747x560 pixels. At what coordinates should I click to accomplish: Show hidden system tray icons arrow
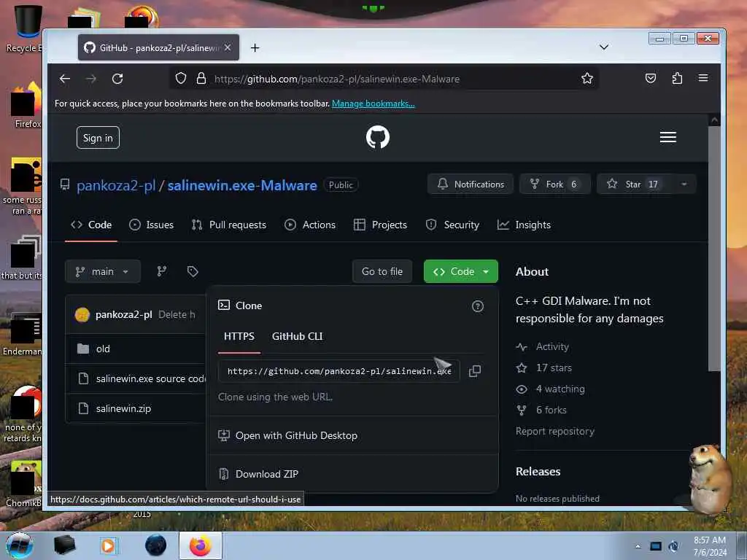click(638, 546)
